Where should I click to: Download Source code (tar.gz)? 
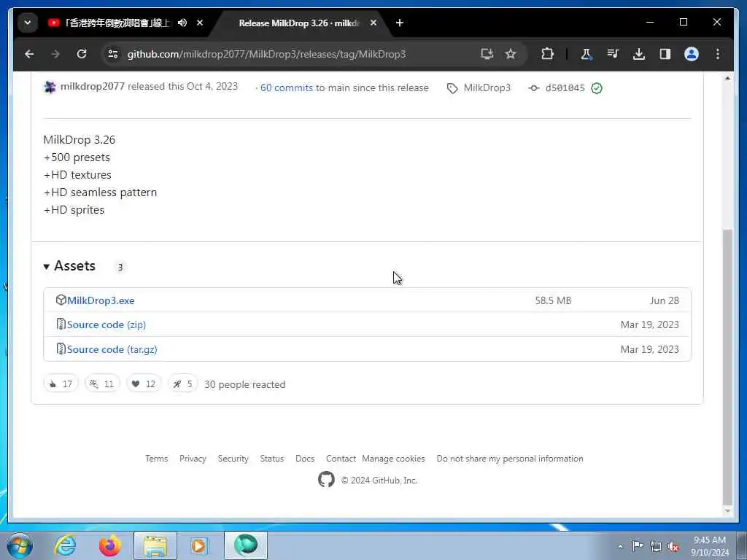pos(112,349)
